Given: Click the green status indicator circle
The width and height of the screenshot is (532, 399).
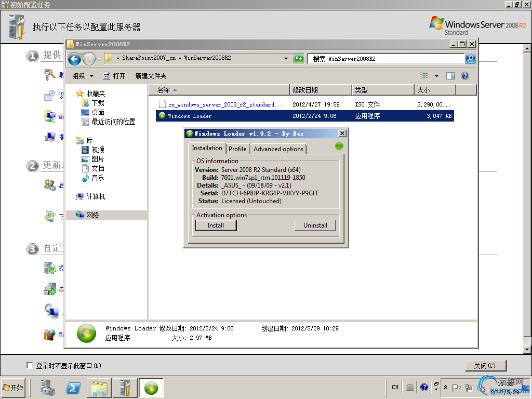Looking at the screenshot, I should 339,146.
